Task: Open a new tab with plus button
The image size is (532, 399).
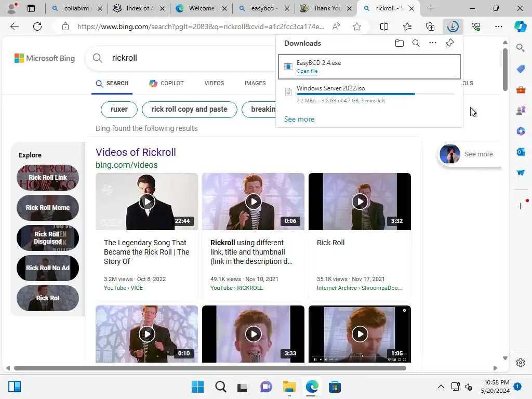Action: (431, 8)
